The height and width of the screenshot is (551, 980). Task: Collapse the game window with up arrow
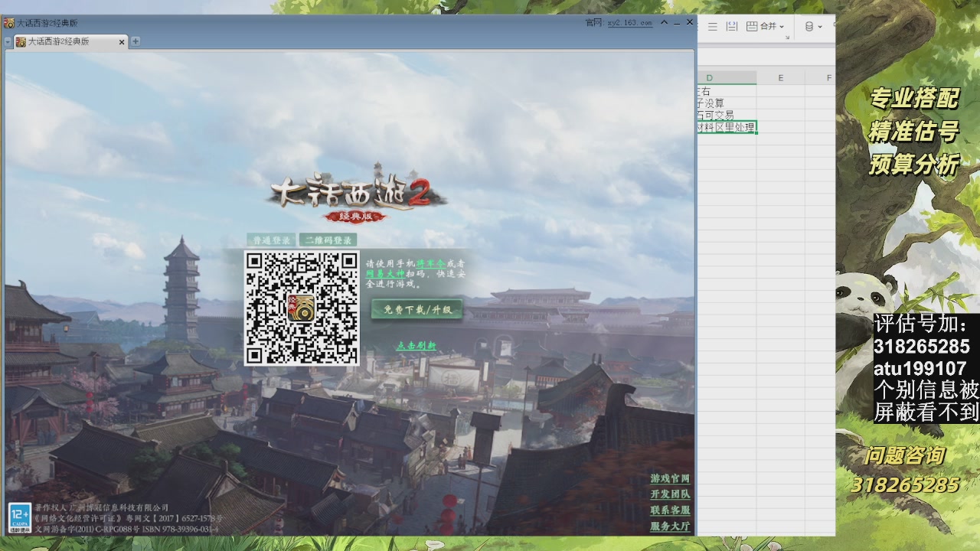(x=665, y=23)
